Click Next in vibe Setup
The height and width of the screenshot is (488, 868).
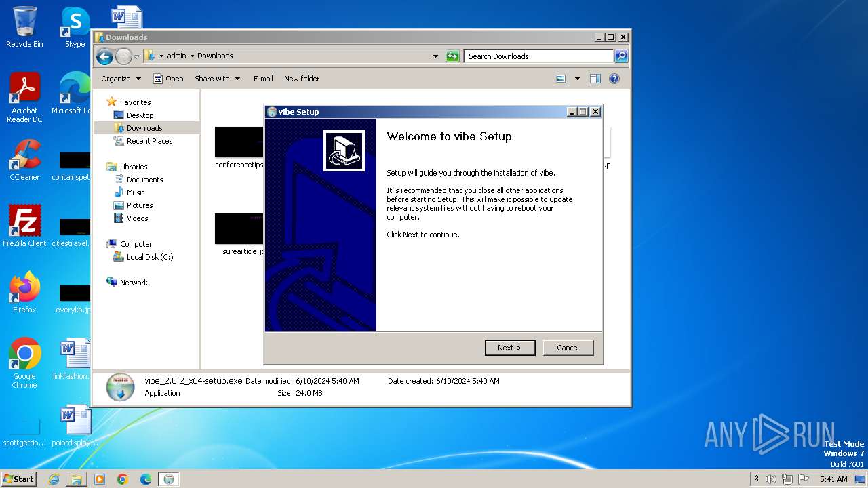510,348
